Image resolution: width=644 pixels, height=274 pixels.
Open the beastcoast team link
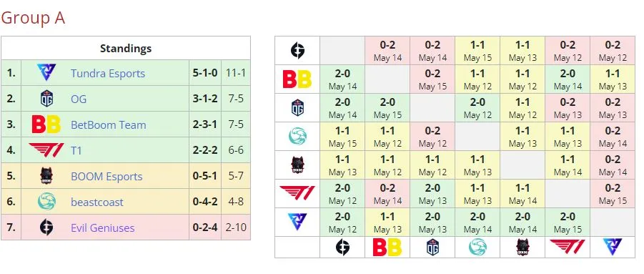97,202
